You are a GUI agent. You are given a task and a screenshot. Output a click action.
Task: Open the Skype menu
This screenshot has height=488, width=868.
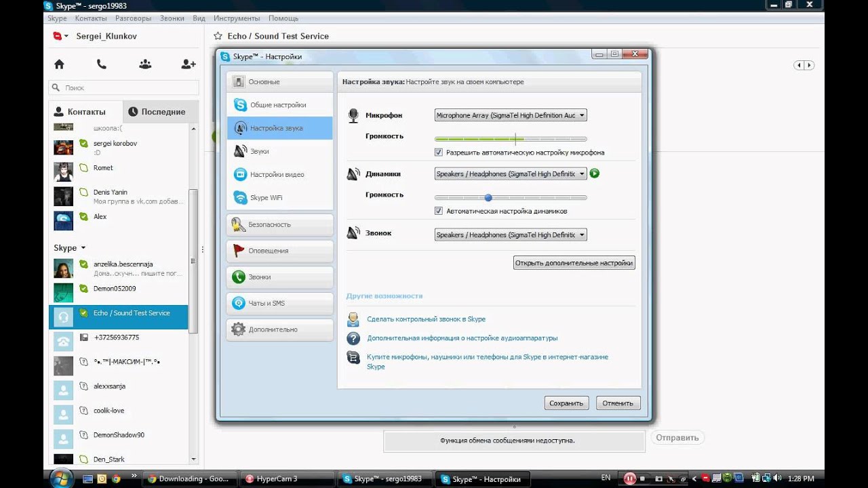pyautogui.click(x=57, y=18)
